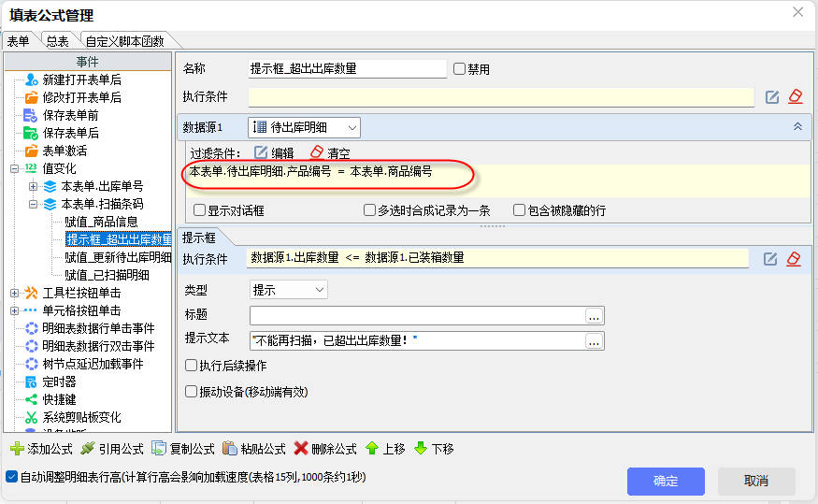
Task: Click the 清空 eraser icon in 过滤条件
Action: (x=316, y=152)
